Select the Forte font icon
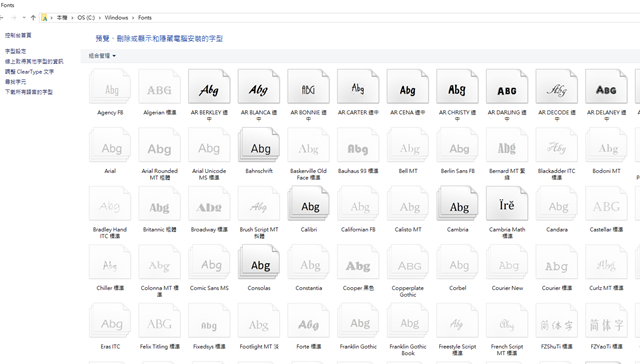This screenshot has height=364, width=640. click(x=309, y=320)
